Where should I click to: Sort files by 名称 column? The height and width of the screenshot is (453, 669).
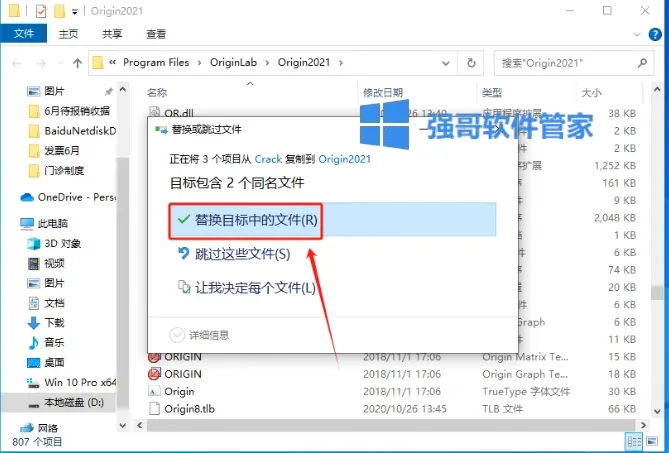[157, 92]
